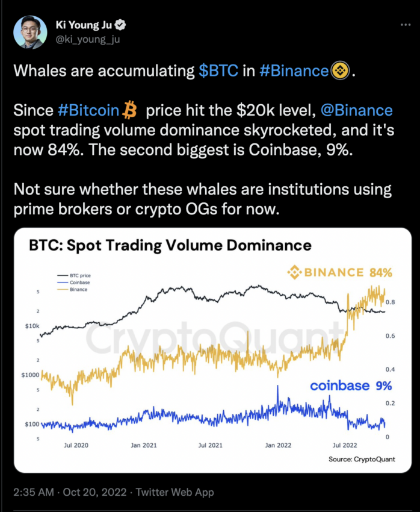Image resolution: width=420 pixels, height=512 pixels.
Task: Click the BTC price legend entry
Action: tap(74, 276)
